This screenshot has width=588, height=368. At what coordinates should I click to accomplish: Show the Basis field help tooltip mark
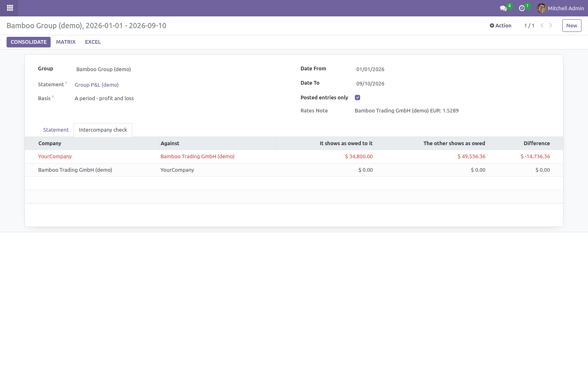click(x=53, y=97)
